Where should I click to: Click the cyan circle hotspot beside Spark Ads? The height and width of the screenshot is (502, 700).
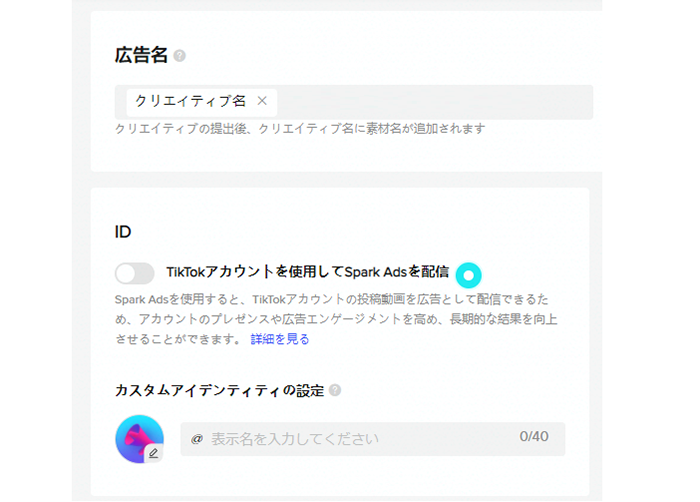point(468,275)
